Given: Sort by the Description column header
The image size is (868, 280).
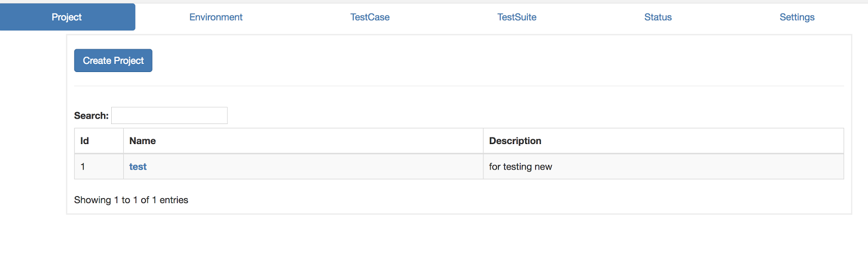Looking at the screenshot, I should [515, 141].
